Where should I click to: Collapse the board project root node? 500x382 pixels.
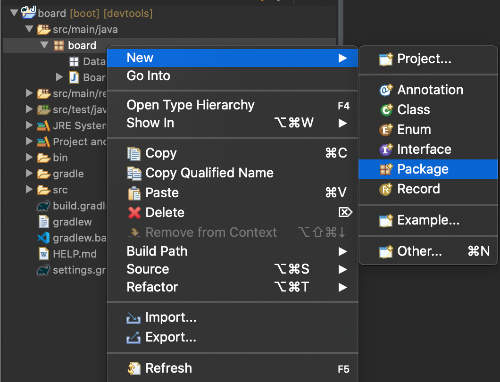14,13
